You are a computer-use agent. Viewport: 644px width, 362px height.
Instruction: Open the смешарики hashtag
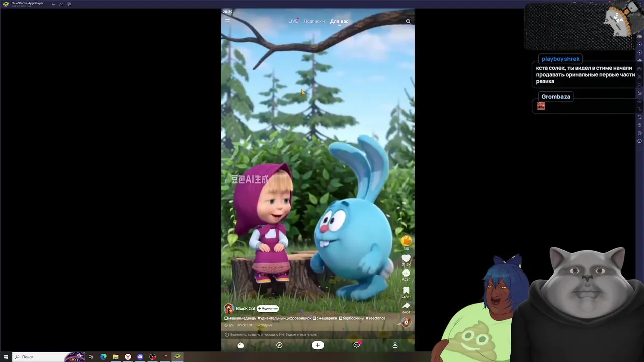(x=325, y=318)
